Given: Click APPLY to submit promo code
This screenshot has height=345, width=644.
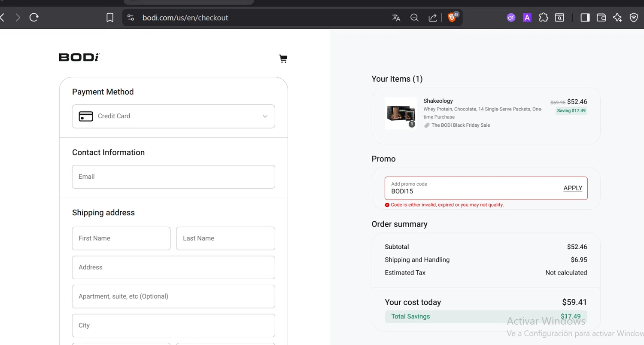Looking at the screenshot, I should [x=573, y=188].
